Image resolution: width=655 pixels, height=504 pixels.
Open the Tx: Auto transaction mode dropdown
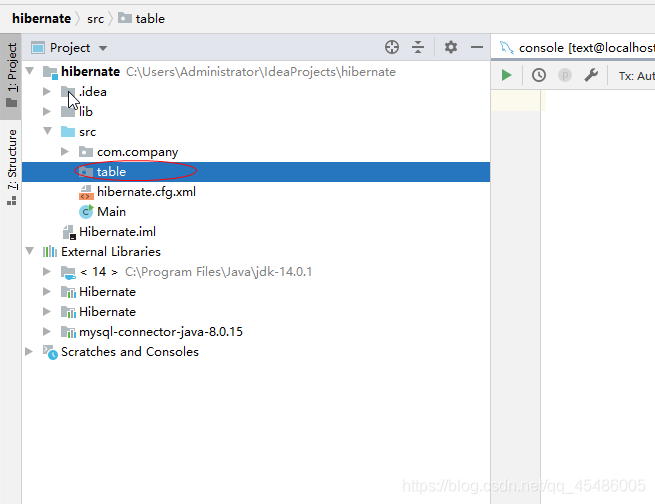coord(636,76)
